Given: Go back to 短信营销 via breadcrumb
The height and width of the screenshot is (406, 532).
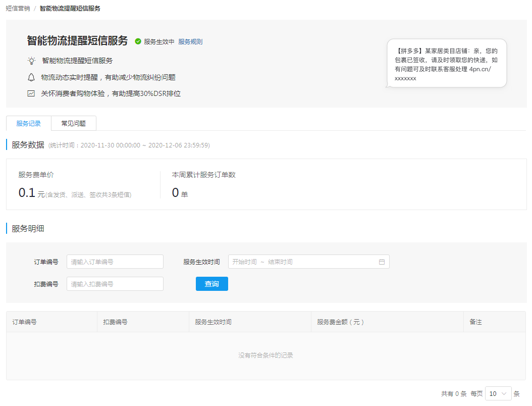Looking at the screenshot, I should (x=16, y=9).
